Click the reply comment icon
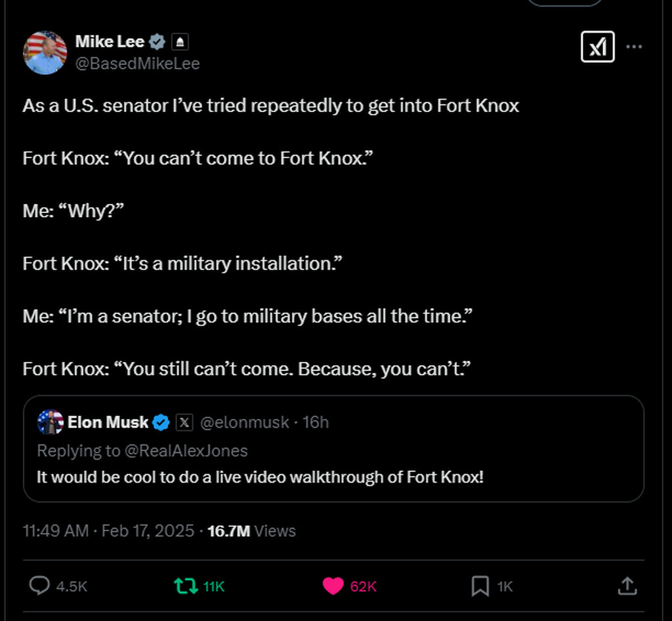This screenshot has height=621, width=672. [40, 586]
